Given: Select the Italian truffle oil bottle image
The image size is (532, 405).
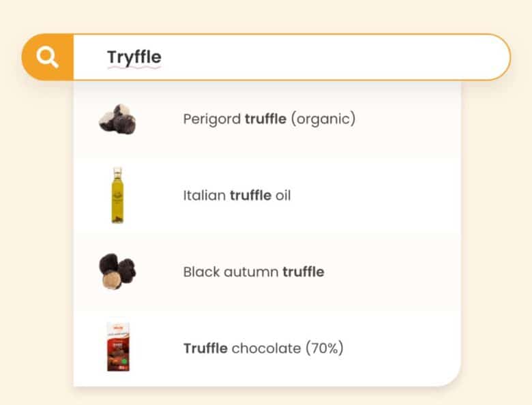Looking at the screenshot, I should pos(117,195).
